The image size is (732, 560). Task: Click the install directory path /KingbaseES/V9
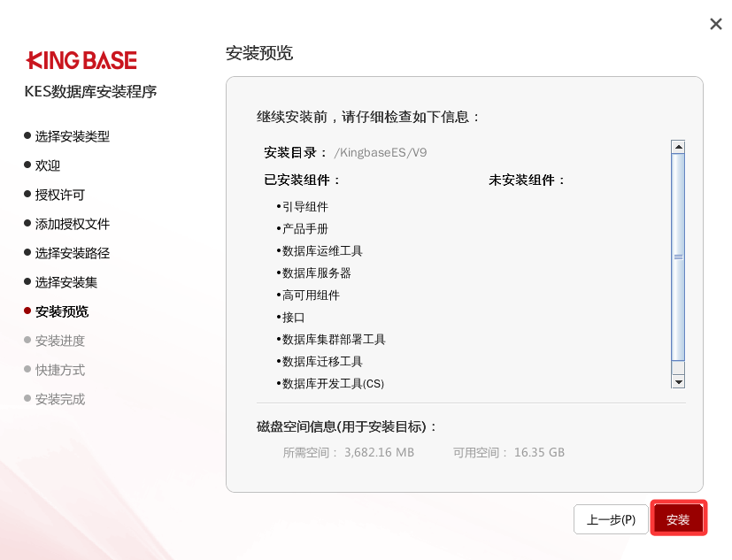tap(380, 152)
